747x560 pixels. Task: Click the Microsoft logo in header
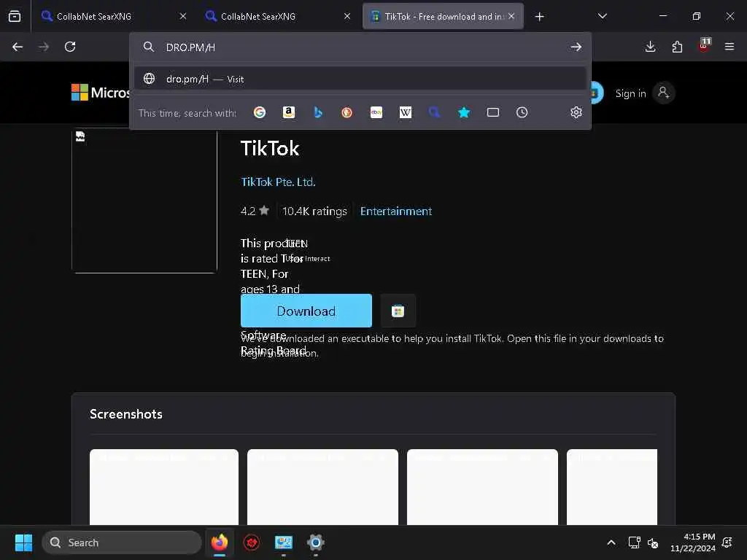point(101,93)
